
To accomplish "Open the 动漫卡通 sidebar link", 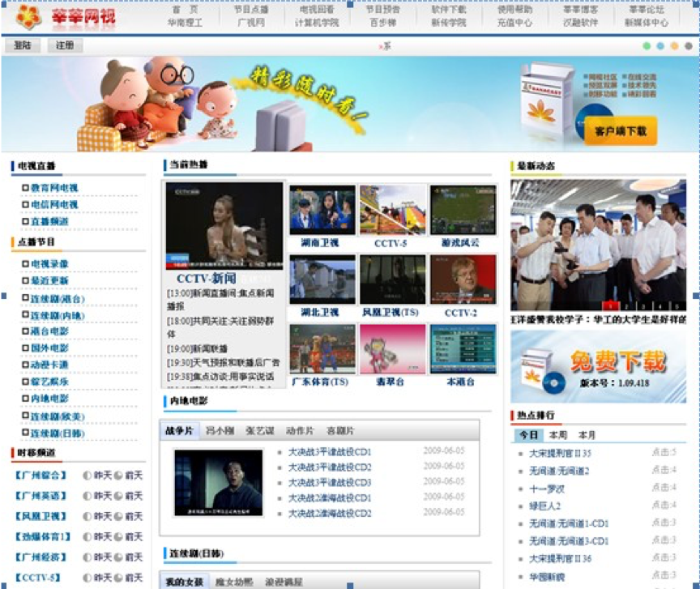I will (x=49, y=365).
